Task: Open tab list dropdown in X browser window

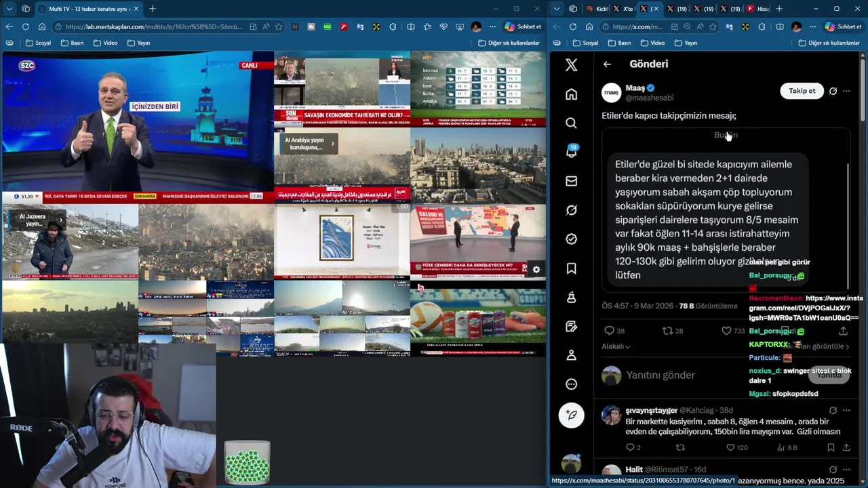Action: (x=556, y=9)
